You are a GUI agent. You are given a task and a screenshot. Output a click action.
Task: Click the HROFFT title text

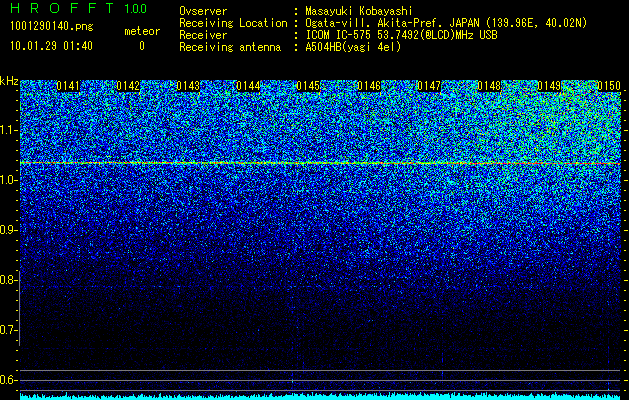coord(62,8)
